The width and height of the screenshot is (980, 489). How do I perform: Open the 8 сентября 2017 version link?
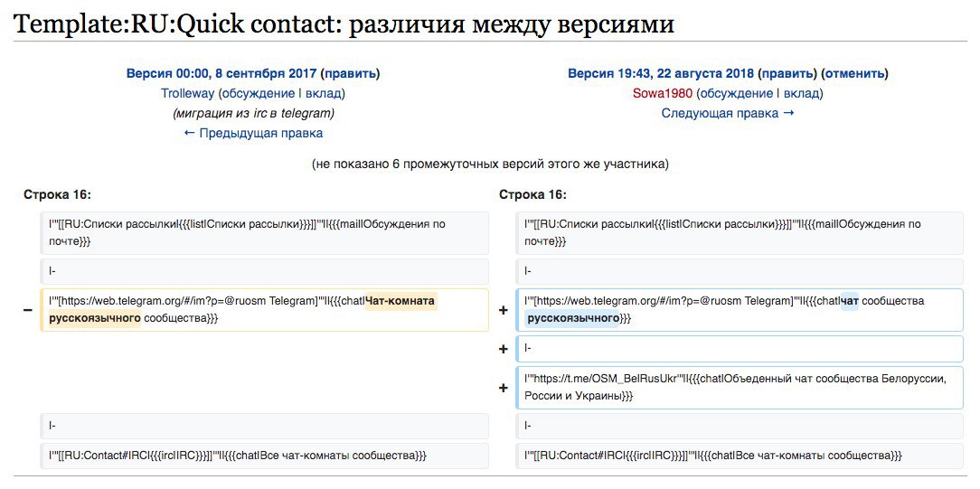pyautogui.click(x=220, y=73)
